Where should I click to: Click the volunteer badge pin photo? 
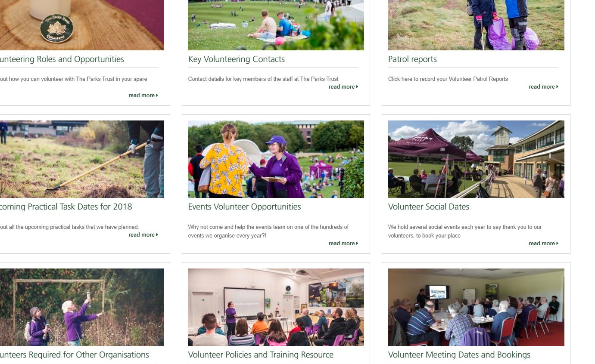coord(82,25)
